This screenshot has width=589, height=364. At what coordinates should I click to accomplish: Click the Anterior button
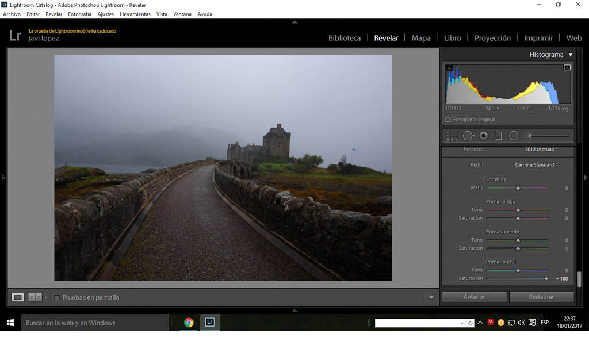(474, 297)
